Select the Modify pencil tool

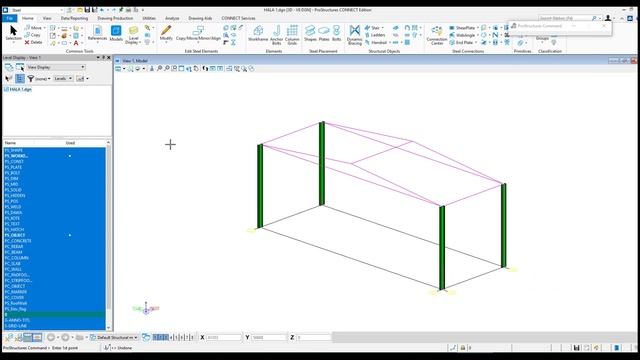click(166, 33)
